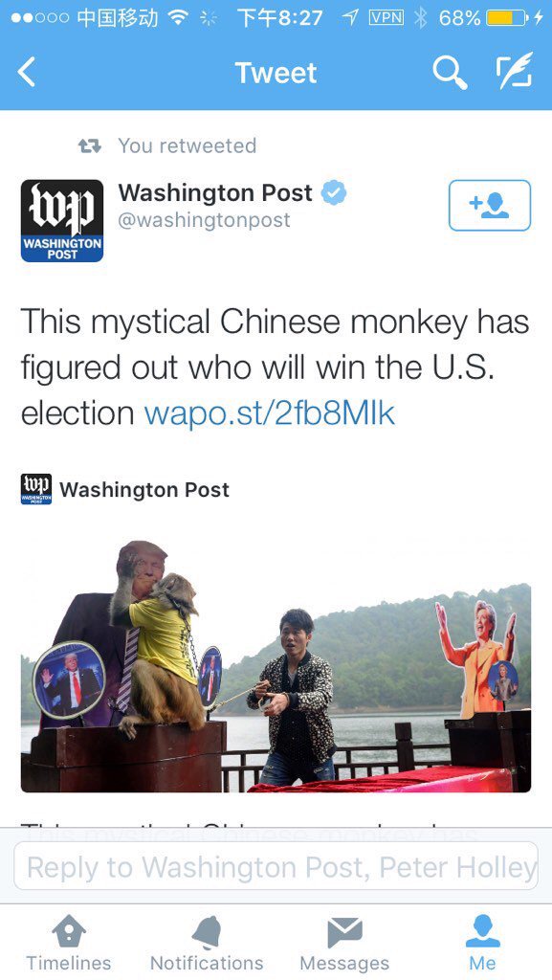Go to the Me tab
The width and height of the screenshot is (552, 980).
coord(483,943)
